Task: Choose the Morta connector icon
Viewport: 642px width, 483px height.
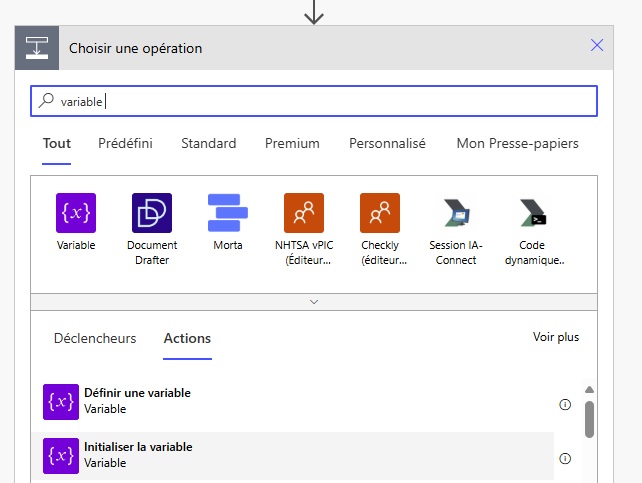Action: pos(228,213)
